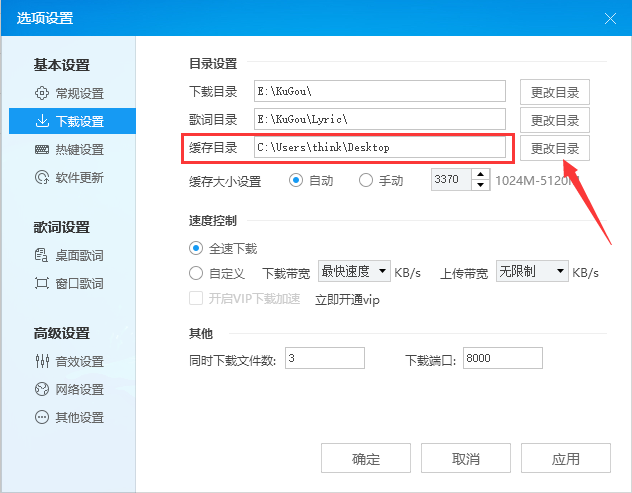Click the keyboard icon beside 热键设置
Viewport: 632px width, 493px height.
click(x=42, y=150)
